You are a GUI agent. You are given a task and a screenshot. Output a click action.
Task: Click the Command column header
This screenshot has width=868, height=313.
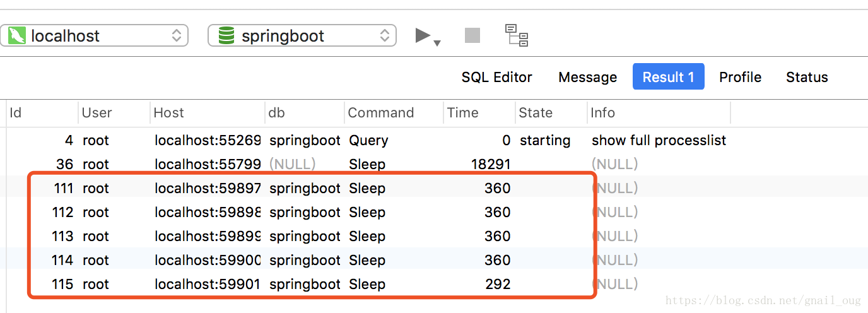click(394, 112)
